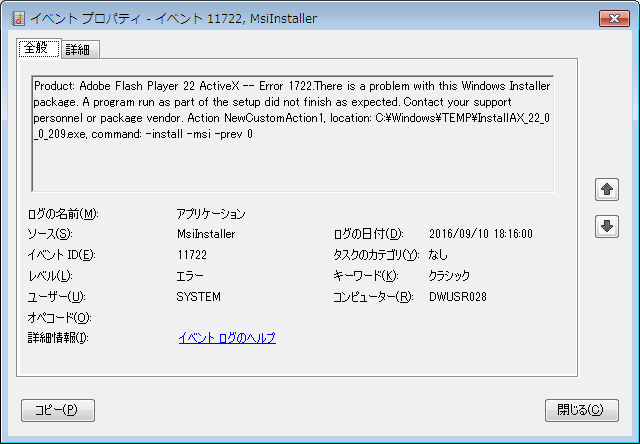The height and width of the screenshot is (444, 640).
Task: Click the ユーザー(U) label
Action: (x=56, y=297)
